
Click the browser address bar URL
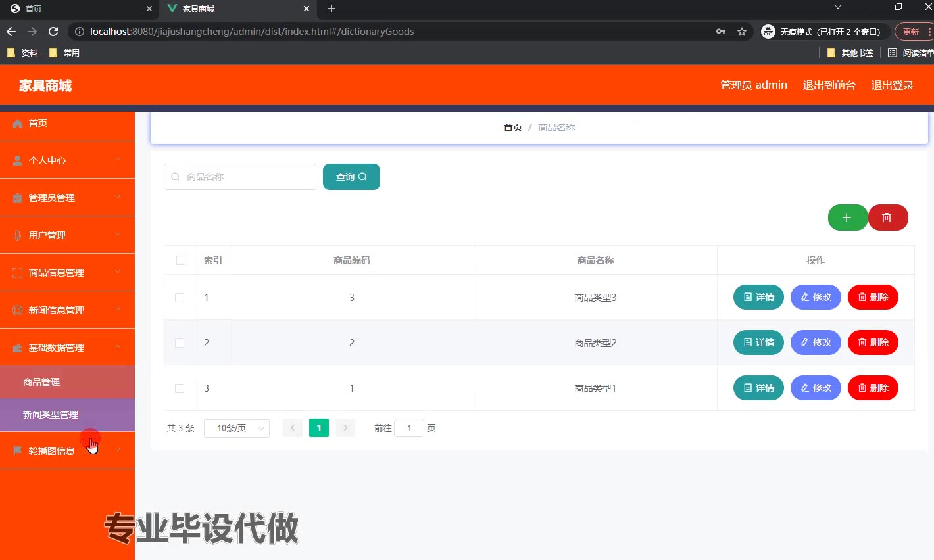[252, 32]
